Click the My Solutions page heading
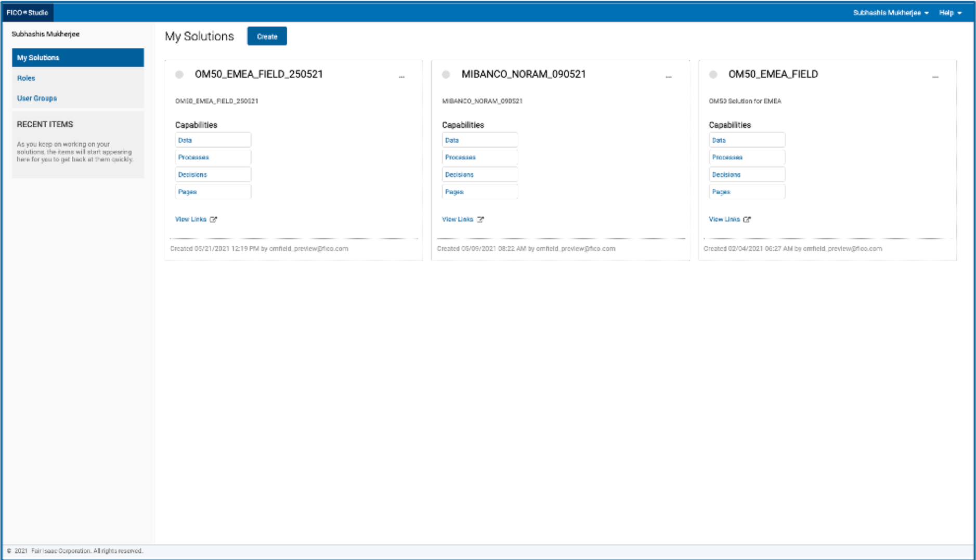 [200, 36]
